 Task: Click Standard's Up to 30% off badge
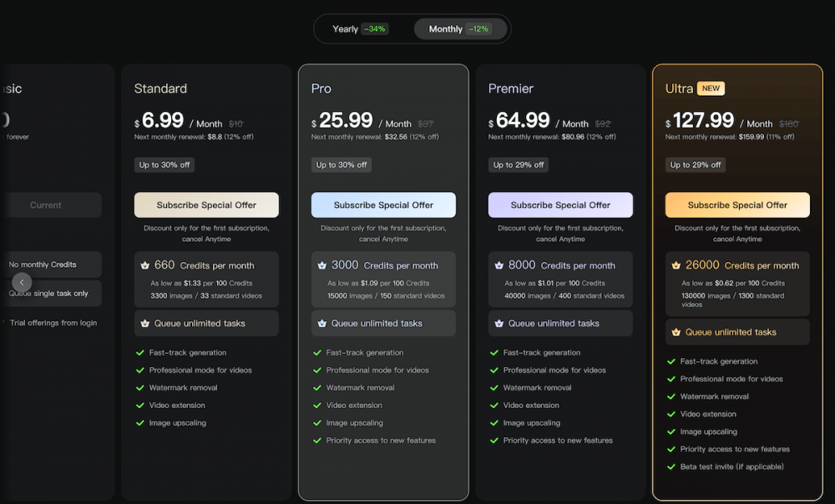tap(164, 165)
